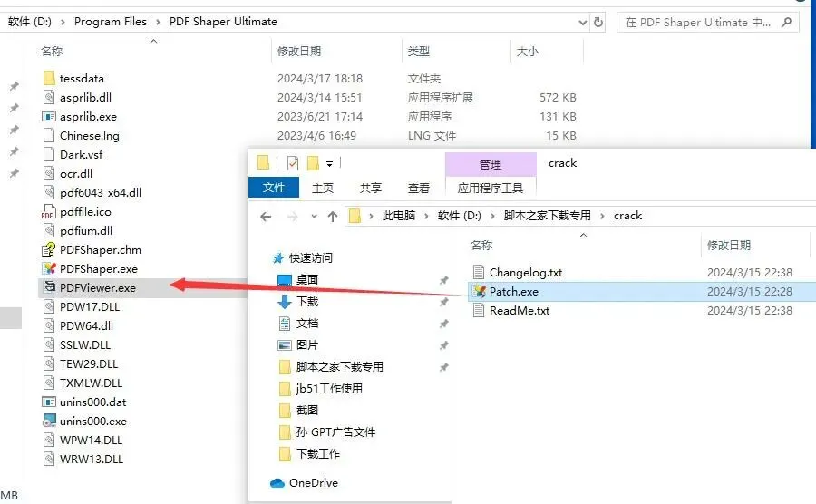Screen dimensions: 816x504
Task: Open recent locations dropdown in crack window
Action: coord(314,217)
